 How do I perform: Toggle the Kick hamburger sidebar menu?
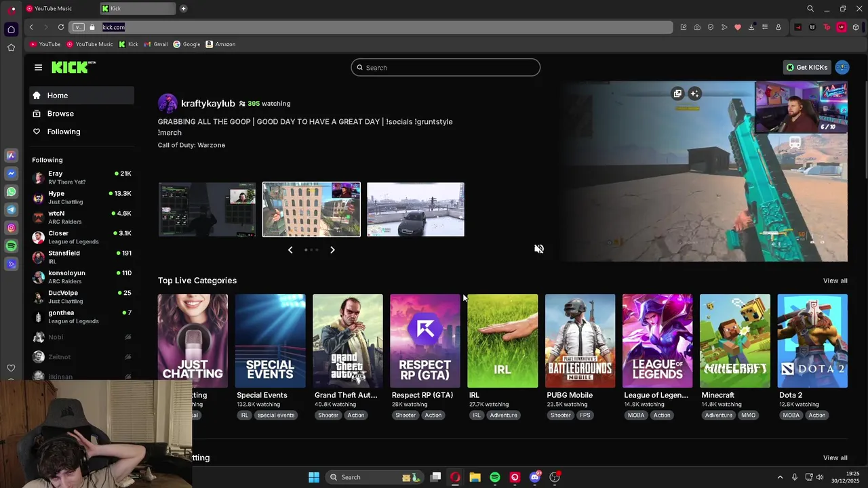(x=38, y=67)
